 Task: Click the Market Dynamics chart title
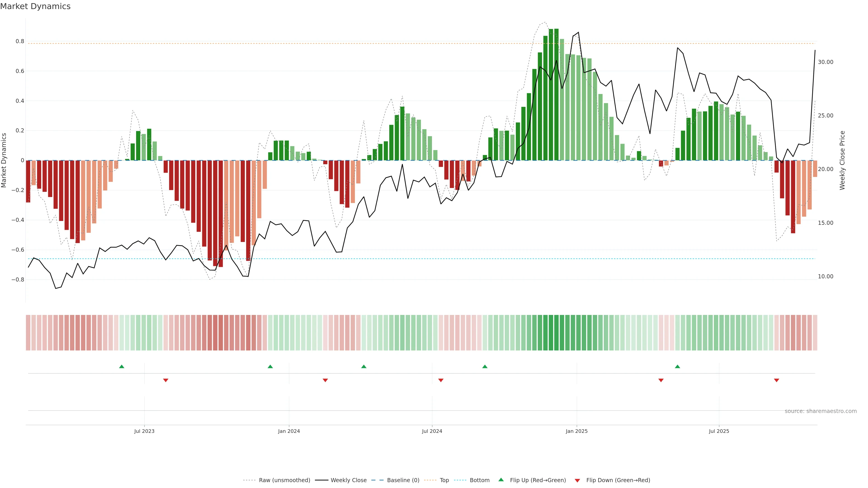(x=35, y=6)
